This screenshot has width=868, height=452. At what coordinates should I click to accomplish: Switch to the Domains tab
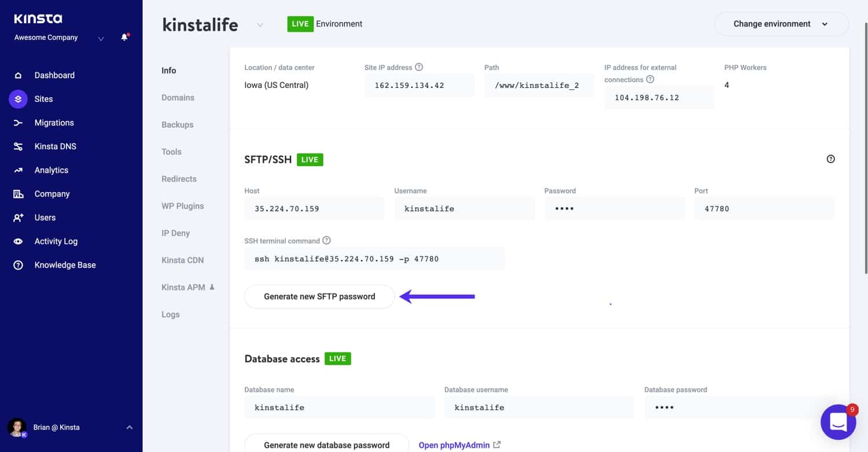178,98
